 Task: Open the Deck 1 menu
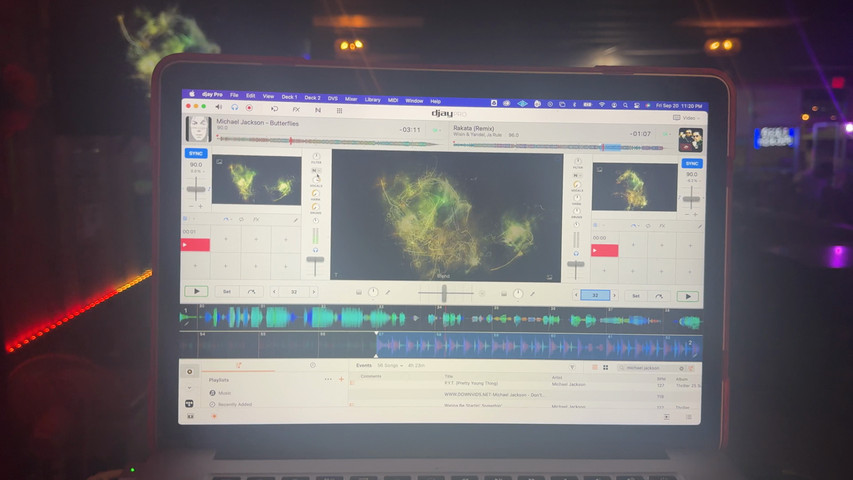pyautogui.click(x=289, y=97)
